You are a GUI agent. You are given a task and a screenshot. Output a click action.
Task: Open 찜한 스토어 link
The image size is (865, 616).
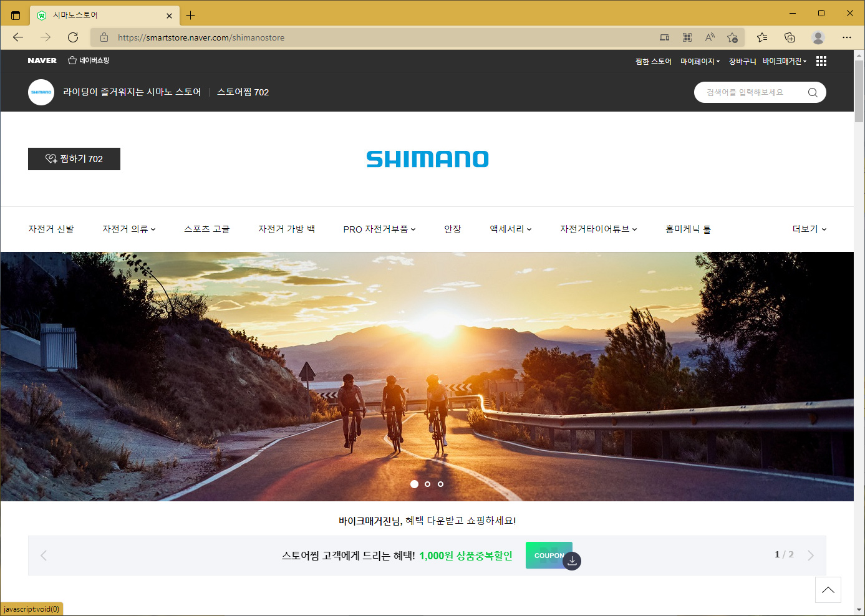point(653,61)
